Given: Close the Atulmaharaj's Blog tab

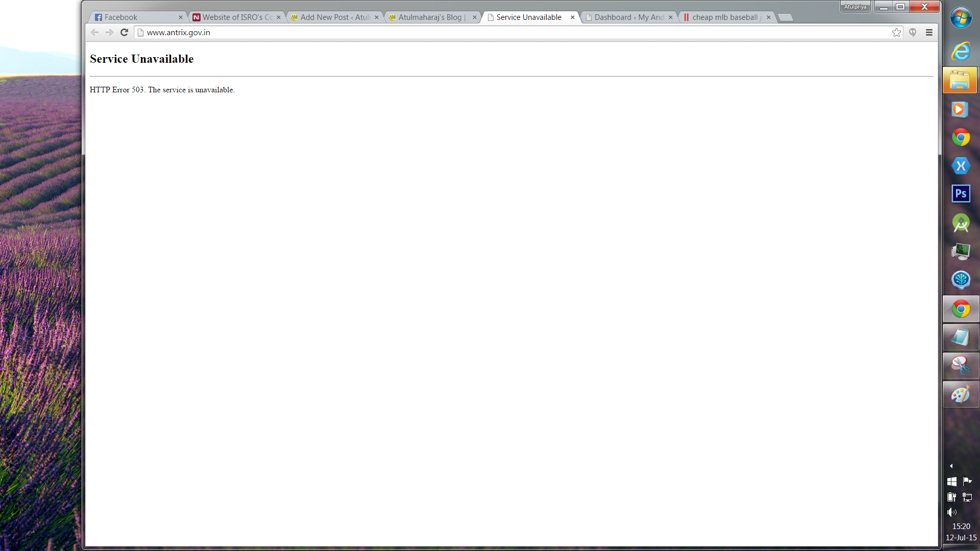Looking at the screenshot, I should click(x=474, y=17).
